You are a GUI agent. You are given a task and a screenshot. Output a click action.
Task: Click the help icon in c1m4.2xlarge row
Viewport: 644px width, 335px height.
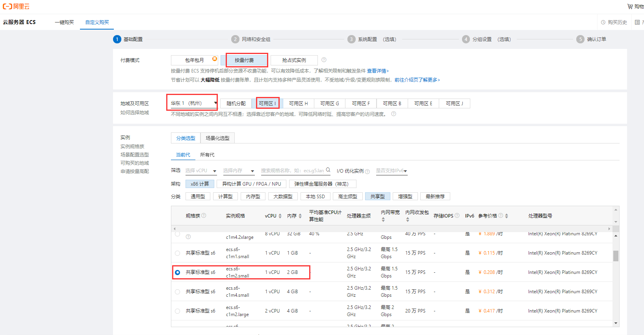[188, 236]
